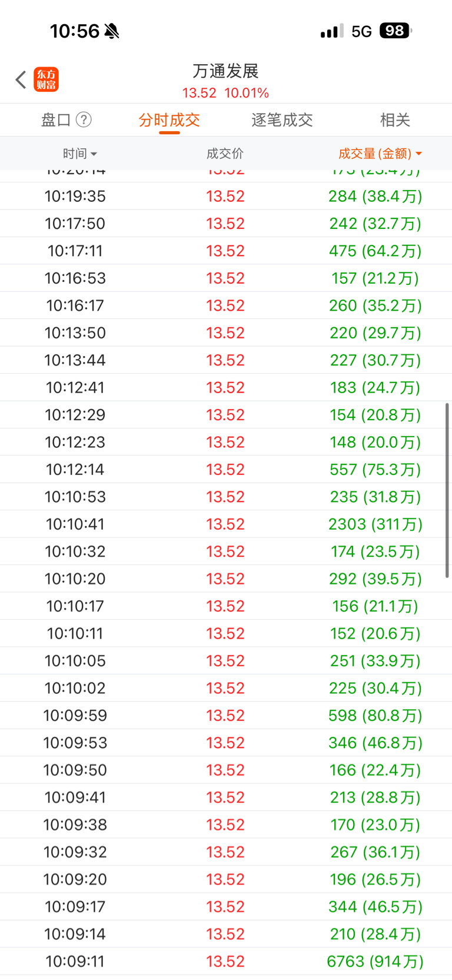Switch to the 盘口 tab

(56, 120)
